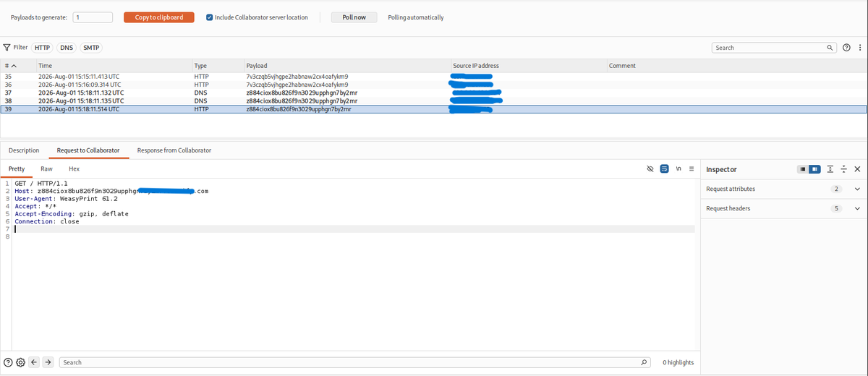Click the magnifier in the bottom search
868x376 pixels.
tap(644, 362)
